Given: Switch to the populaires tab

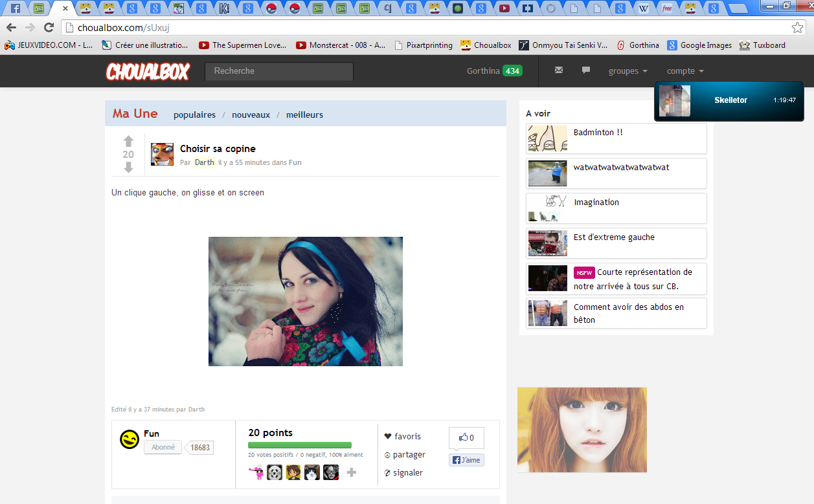Looking at the screenshot, I should (x=194, y=115).
